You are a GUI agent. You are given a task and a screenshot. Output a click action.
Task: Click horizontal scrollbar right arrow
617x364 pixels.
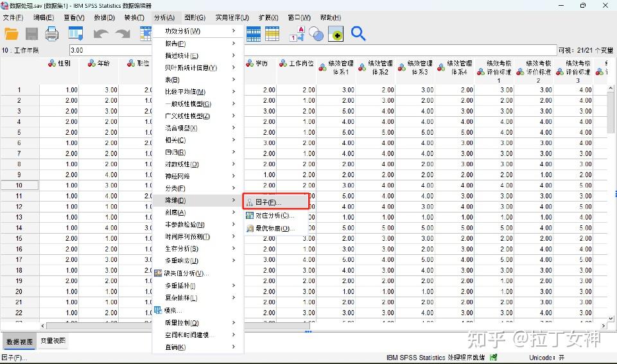604,326
